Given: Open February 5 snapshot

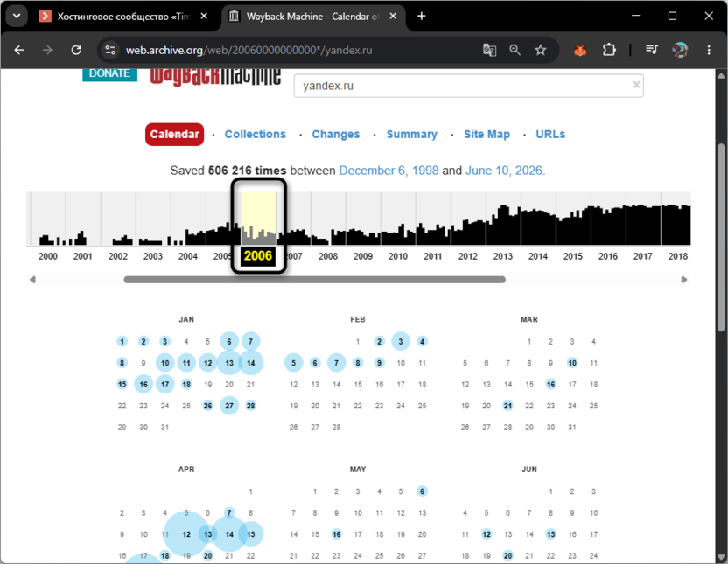Looking at the screenshot, I should click(x=293, y=363).
